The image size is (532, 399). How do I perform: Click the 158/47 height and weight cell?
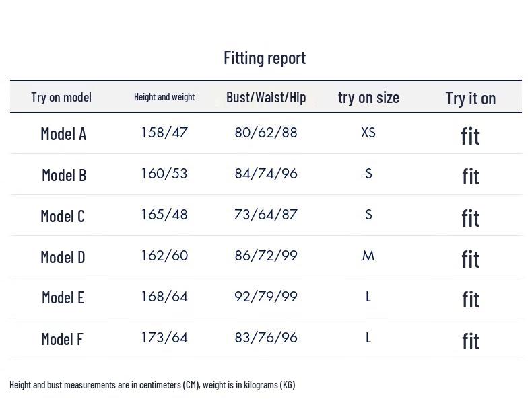pyautogui.click(x=164, y=133)
